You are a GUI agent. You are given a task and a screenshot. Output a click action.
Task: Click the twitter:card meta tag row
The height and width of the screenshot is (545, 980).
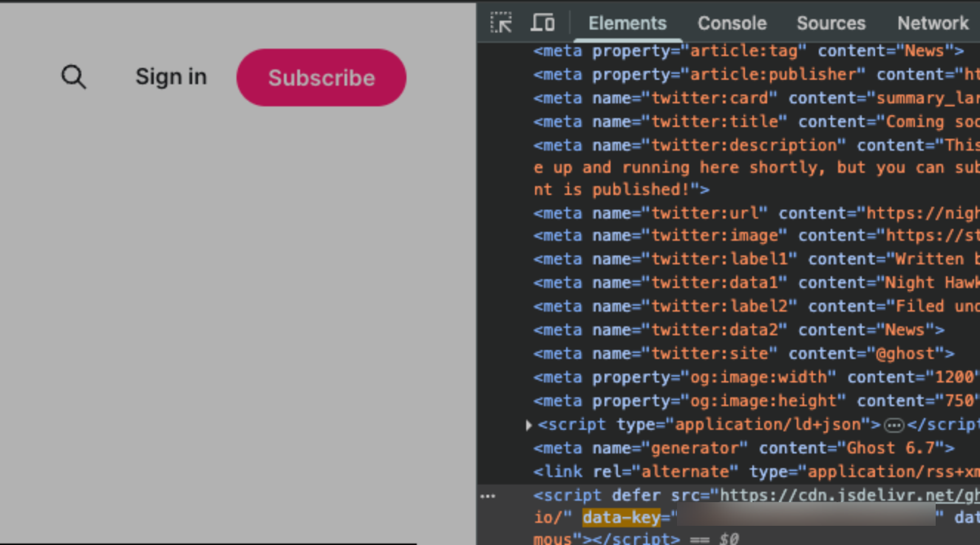coord(754,98)
